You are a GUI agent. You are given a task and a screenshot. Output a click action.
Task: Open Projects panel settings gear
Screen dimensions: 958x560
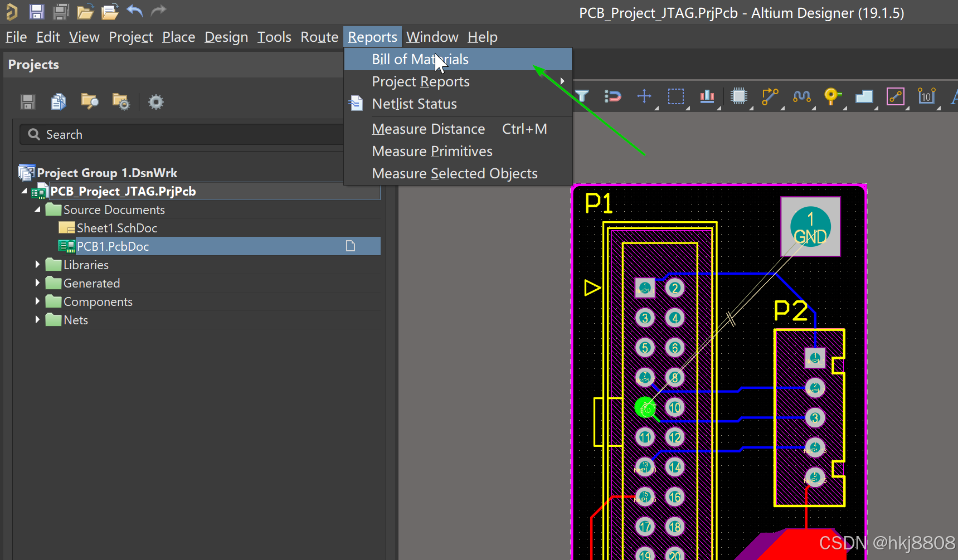tap(156, 102)
